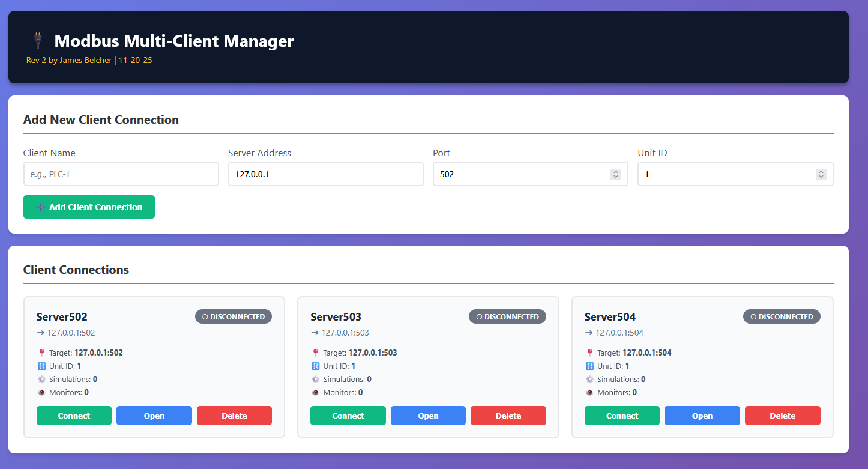Image resolution: width=868 pixels, height=469 pixels.
Task: Connect the Server502 client
Action: pos(74,416)
